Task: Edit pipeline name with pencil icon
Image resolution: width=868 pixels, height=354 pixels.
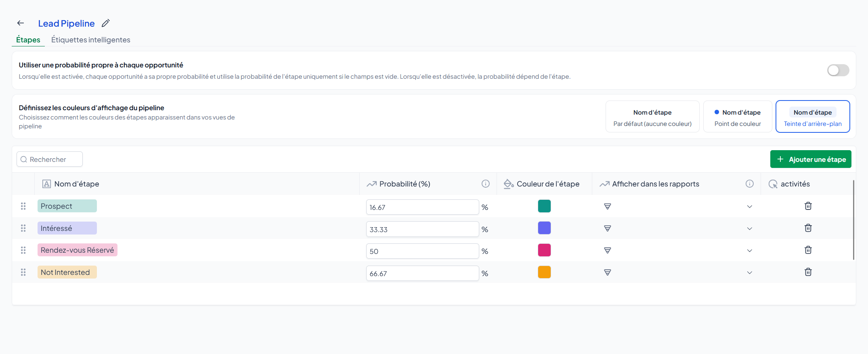Action: pyautogui.click(x=105, y=23)
